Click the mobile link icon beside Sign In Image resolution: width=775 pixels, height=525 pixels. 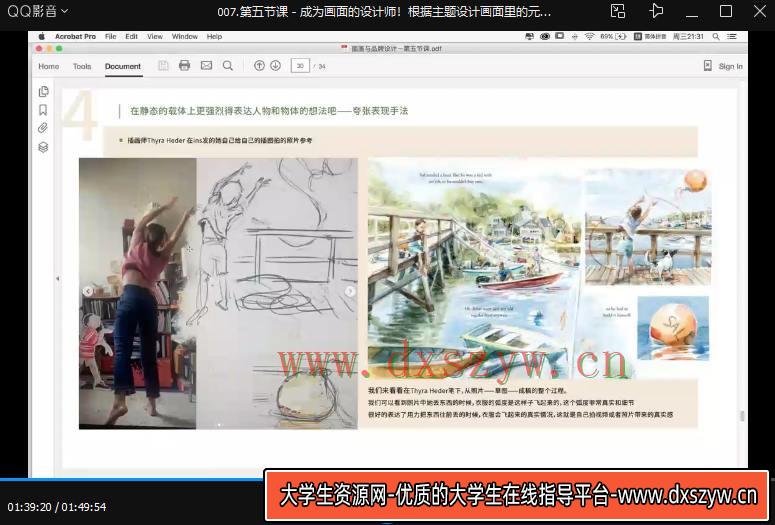(708, 66)
